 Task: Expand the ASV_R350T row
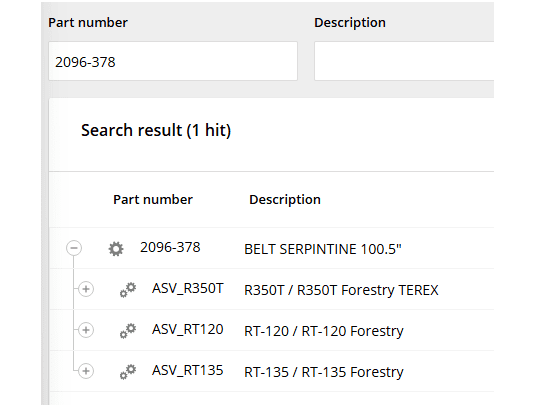click(x=86, y=289)
